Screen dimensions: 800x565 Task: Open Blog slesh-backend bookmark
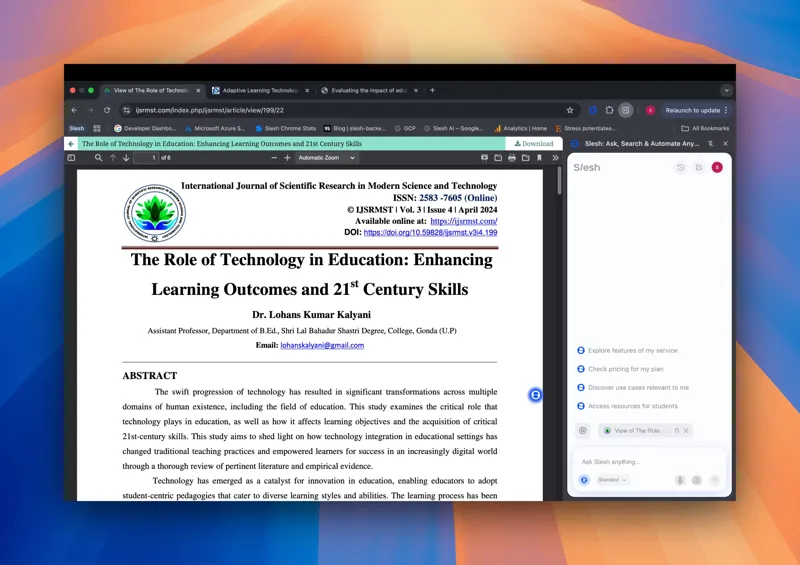point(355,129)
